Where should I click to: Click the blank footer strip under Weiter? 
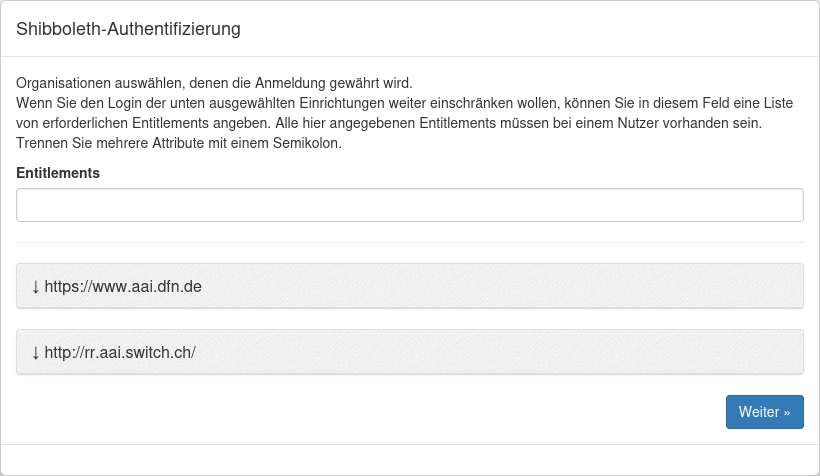(410, 459)
